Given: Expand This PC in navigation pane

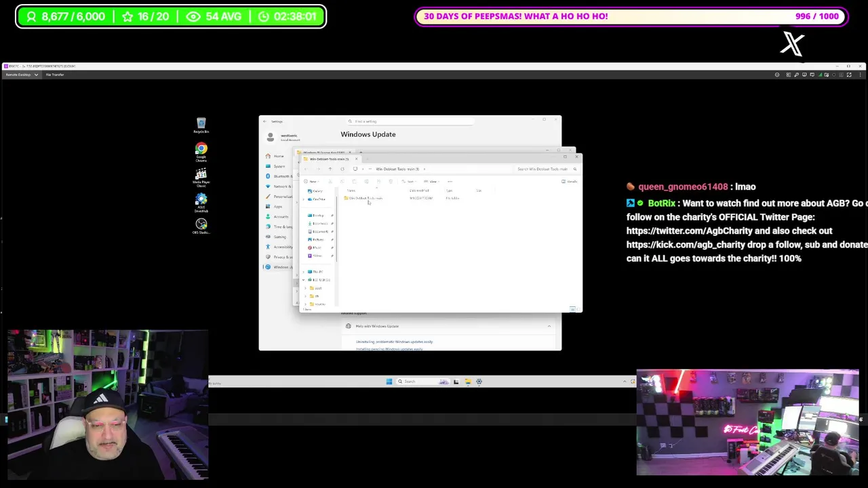Looking at the screenshot, I should (x=303, y=272).
